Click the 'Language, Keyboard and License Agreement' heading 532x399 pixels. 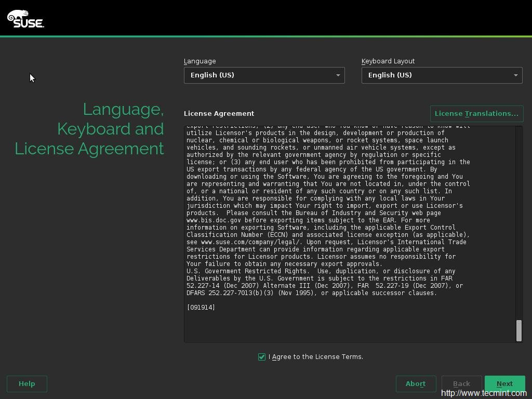[89, 129]
